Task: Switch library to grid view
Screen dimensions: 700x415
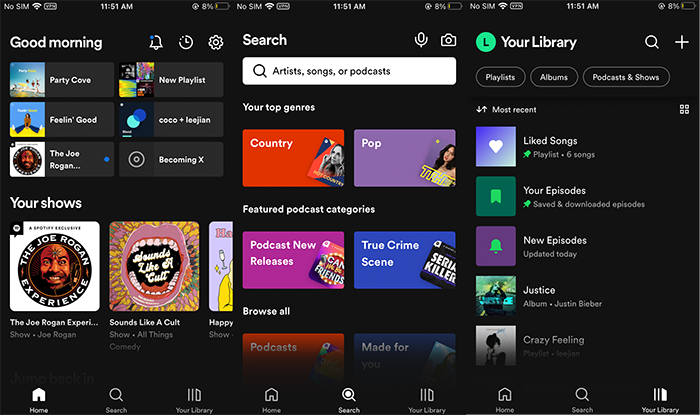Action: tap(684, 109)
